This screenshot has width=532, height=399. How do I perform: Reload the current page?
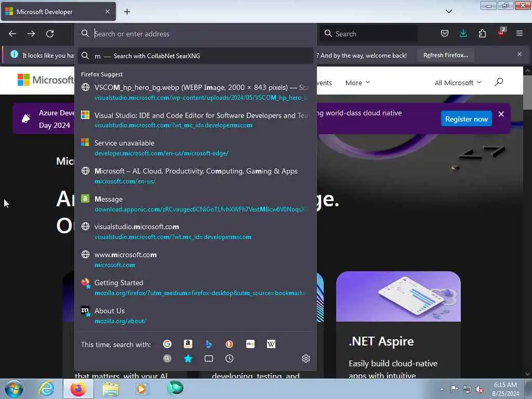pos(50,34)
